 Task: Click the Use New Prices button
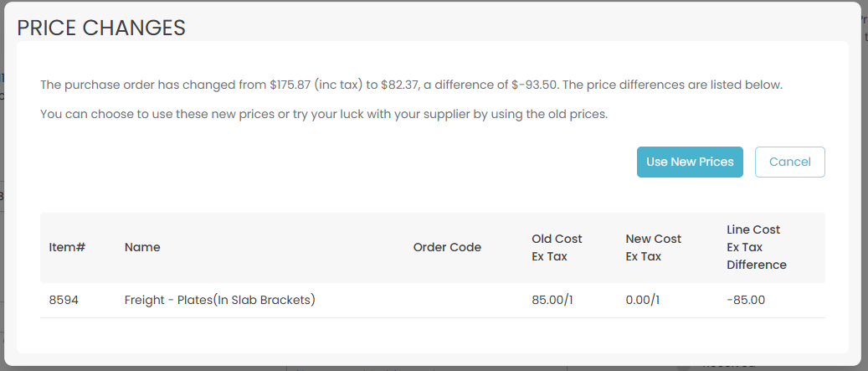click(690, 162)
